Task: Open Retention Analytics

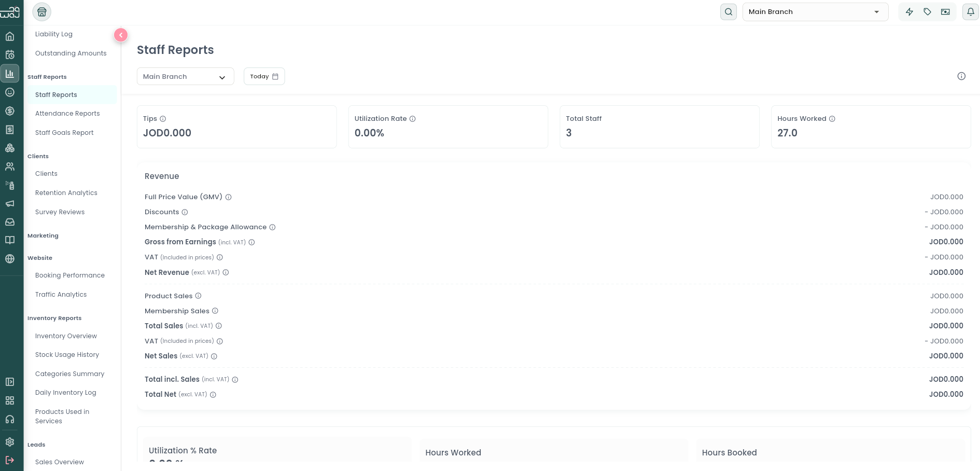Action: pyautogui.click(x=66, y=193)
